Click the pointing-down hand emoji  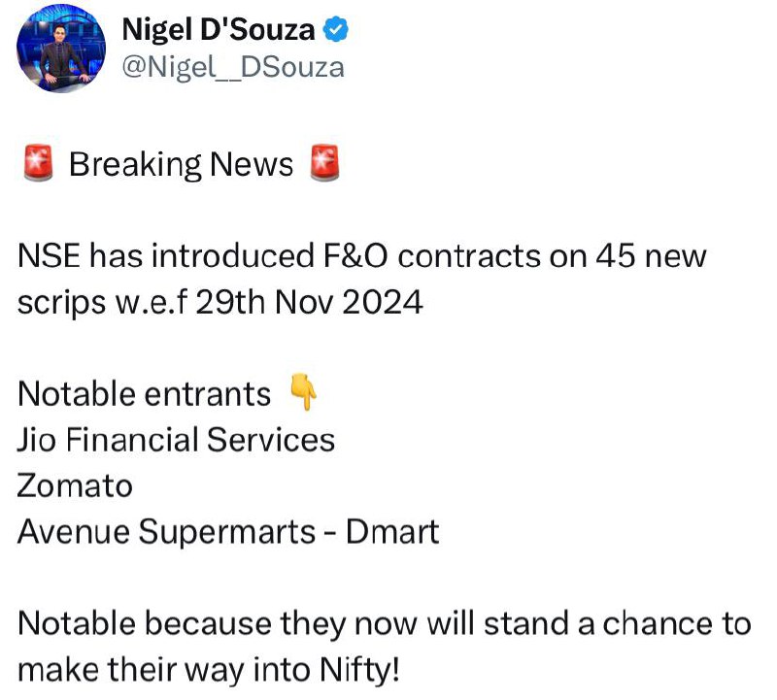(x=303, y=392)
